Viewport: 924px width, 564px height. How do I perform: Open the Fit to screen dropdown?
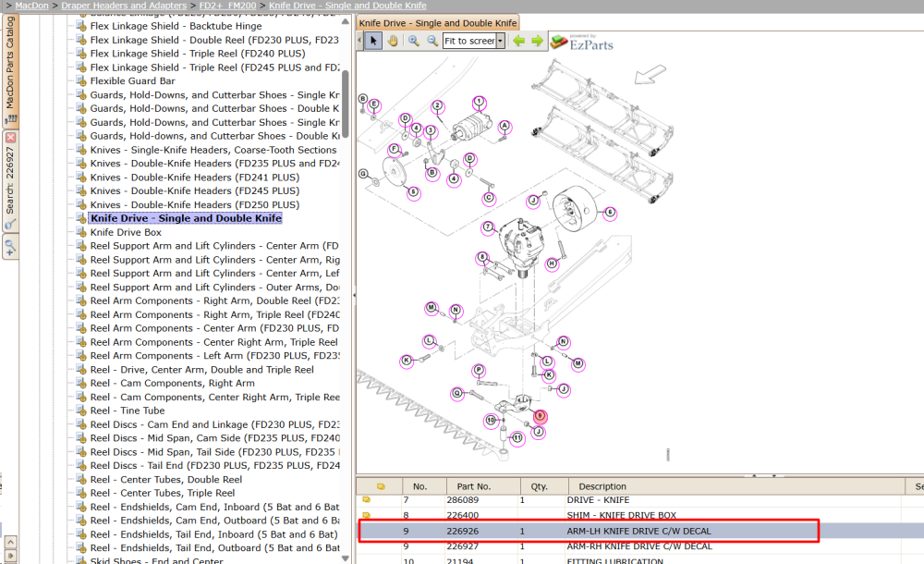pyautogui.click(x=500, y=41)
